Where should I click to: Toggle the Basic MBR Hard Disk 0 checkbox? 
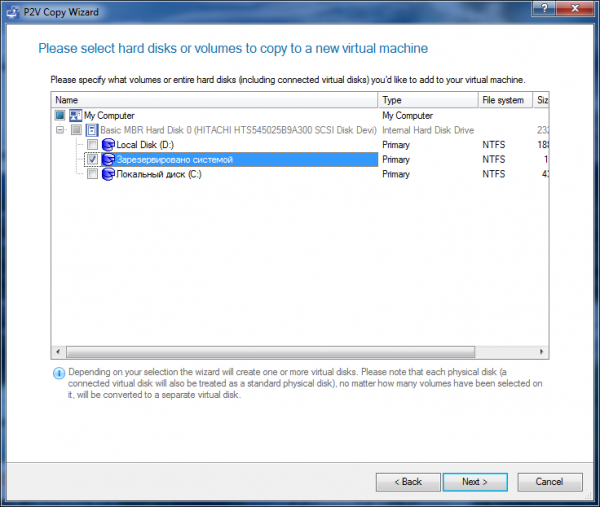(76, 130)
